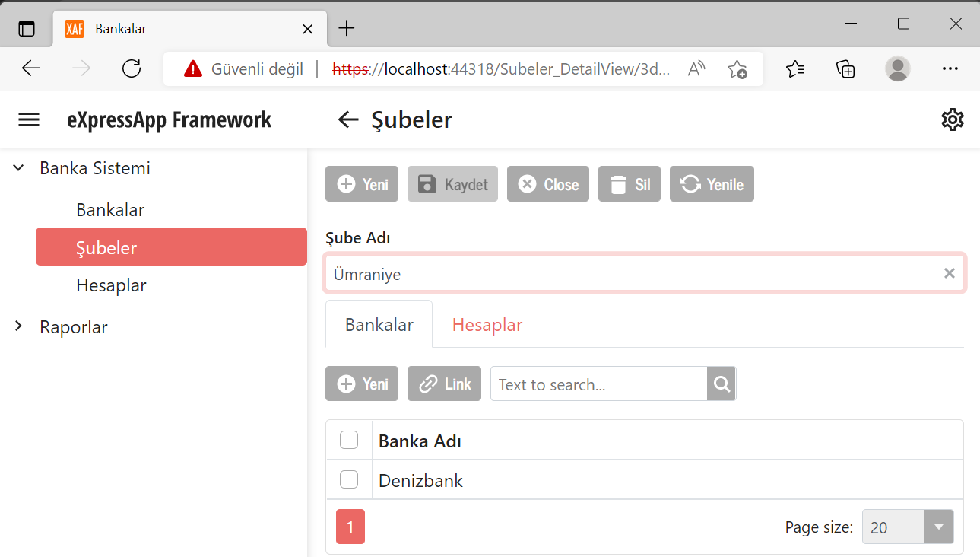Image resolution: width=980 pixels, height=557 pixels.
Task: Activate the Read aloud icon
Action: pos(696,69)
